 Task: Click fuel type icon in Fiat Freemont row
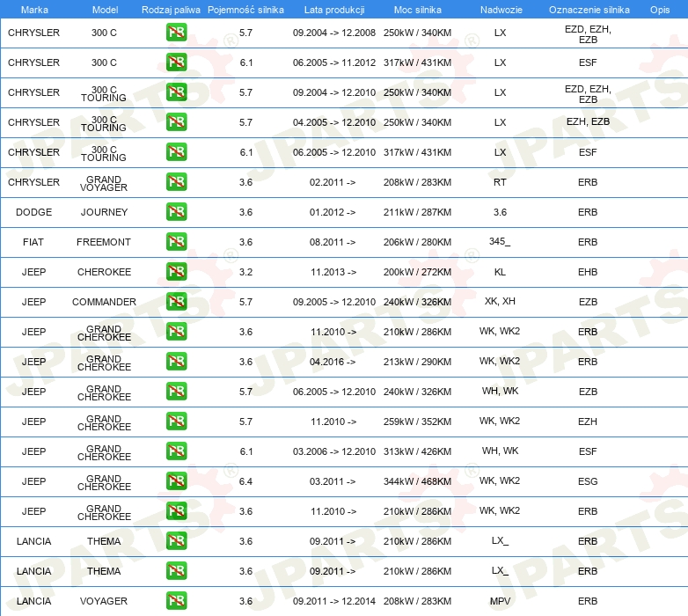point(176,242)
